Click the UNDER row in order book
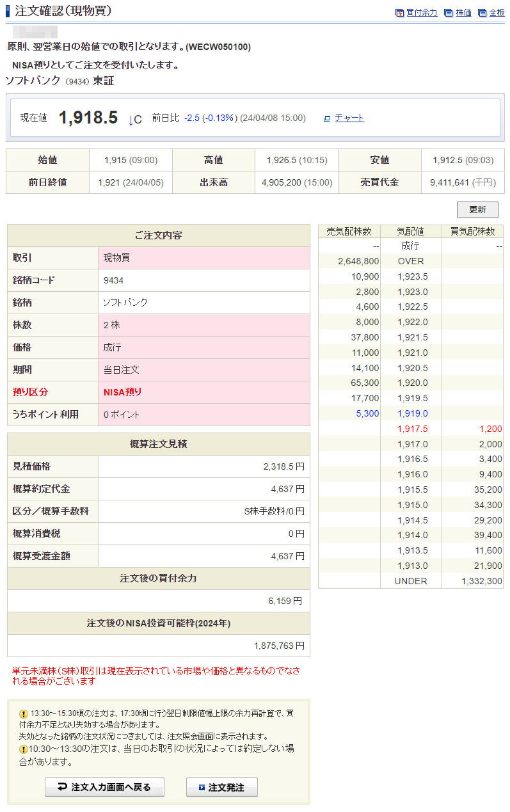 (410, 581)
